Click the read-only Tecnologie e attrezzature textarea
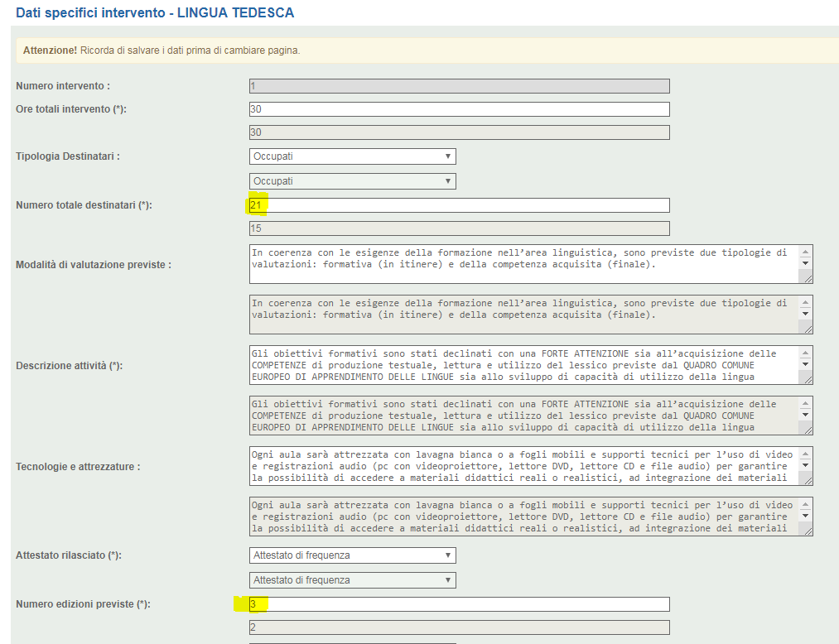839x644 pixels. 522,517
